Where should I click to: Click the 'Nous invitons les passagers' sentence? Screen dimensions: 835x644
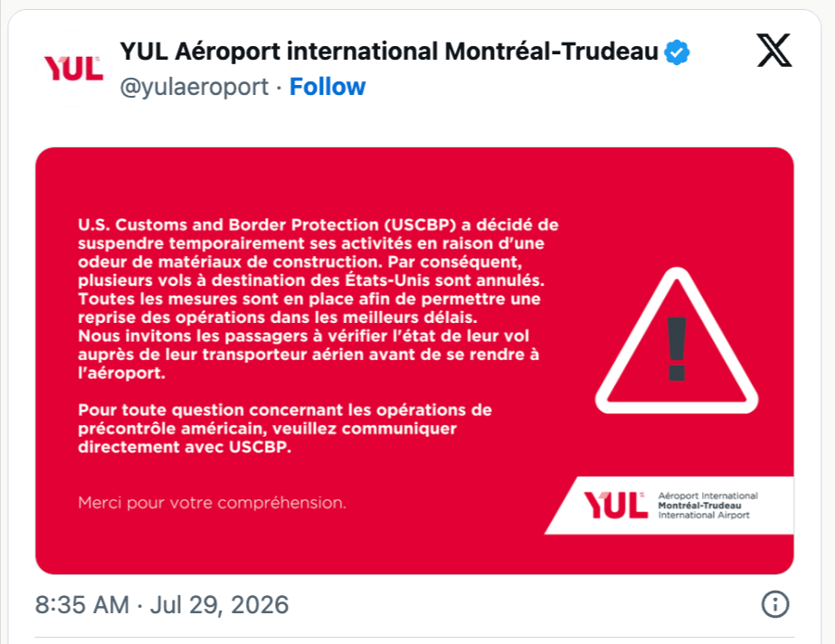pos(308,355)
